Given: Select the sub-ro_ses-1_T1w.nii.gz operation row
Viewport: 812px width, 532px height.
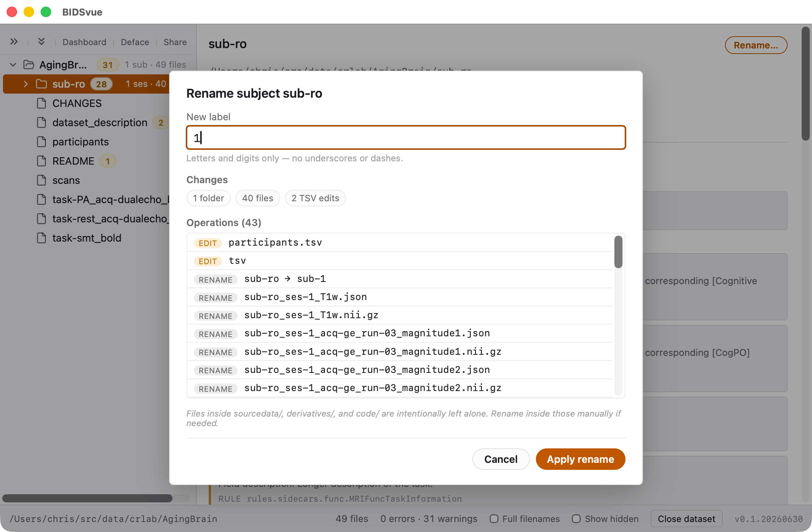Looking at the screenshot, I should [400, 315].
